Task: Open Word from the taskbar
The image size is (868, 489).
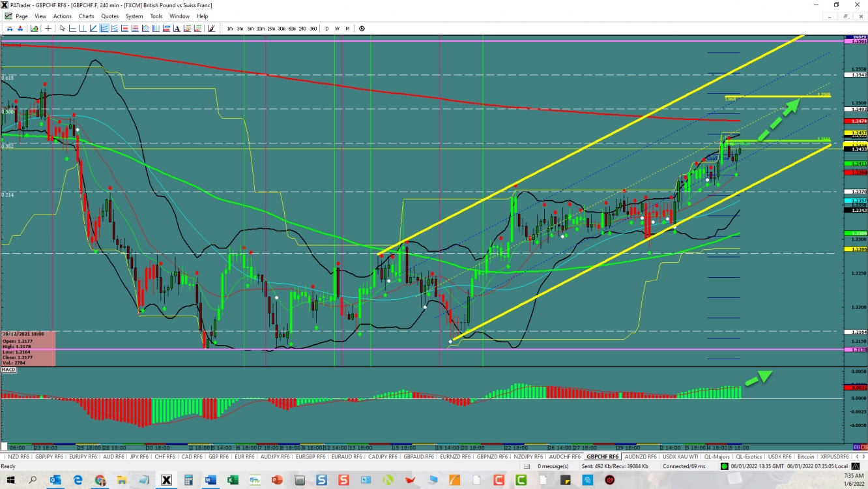Action: click(x=210, y=480)
